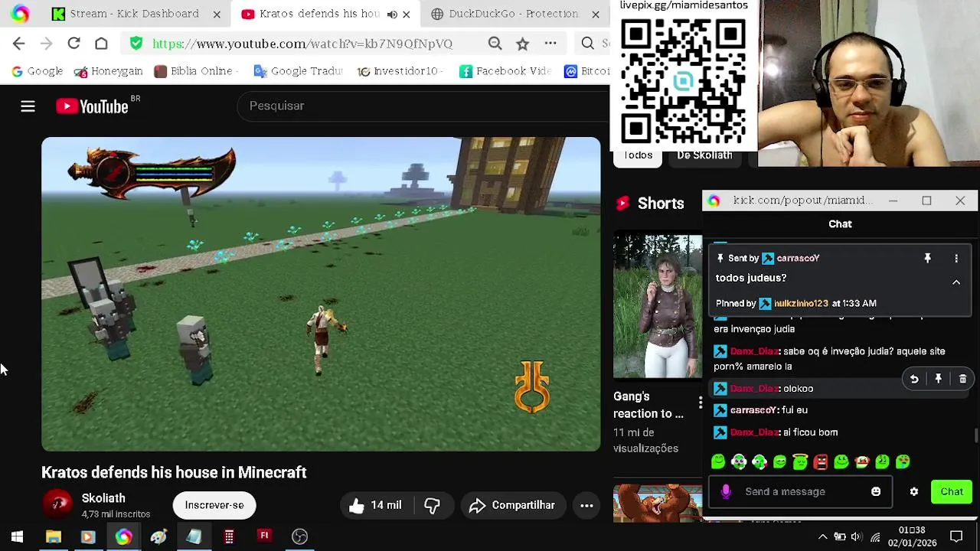Go to the YouTube home logo
This screenshot has height=551, width=980.
point(93,106)
